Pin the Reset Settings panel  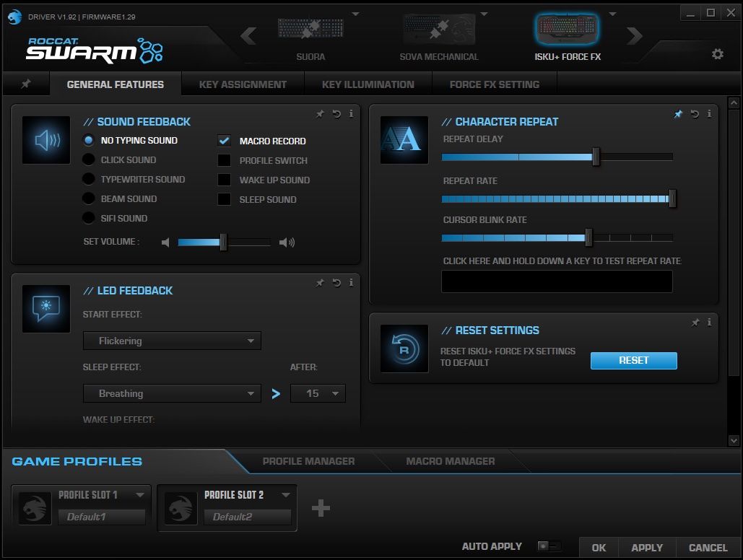(x=695, y=323)
